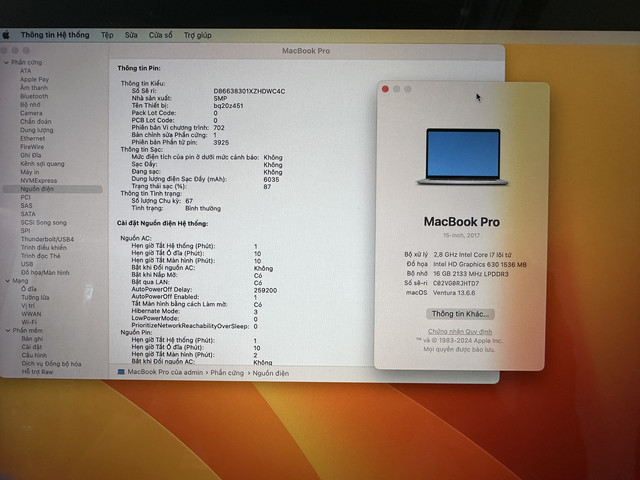Select Chẩn đoán in the sidebar

pos(36,121)
